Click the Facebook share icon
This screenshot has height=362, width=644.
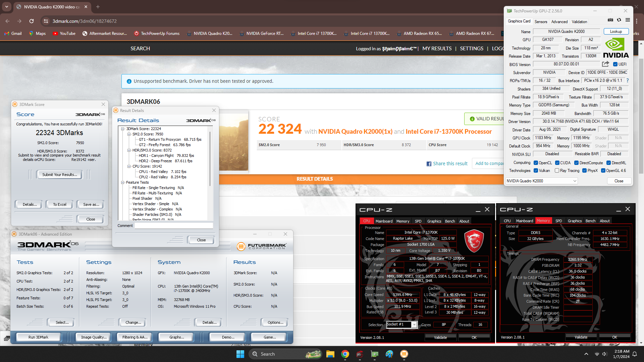(x=429, y=164)
